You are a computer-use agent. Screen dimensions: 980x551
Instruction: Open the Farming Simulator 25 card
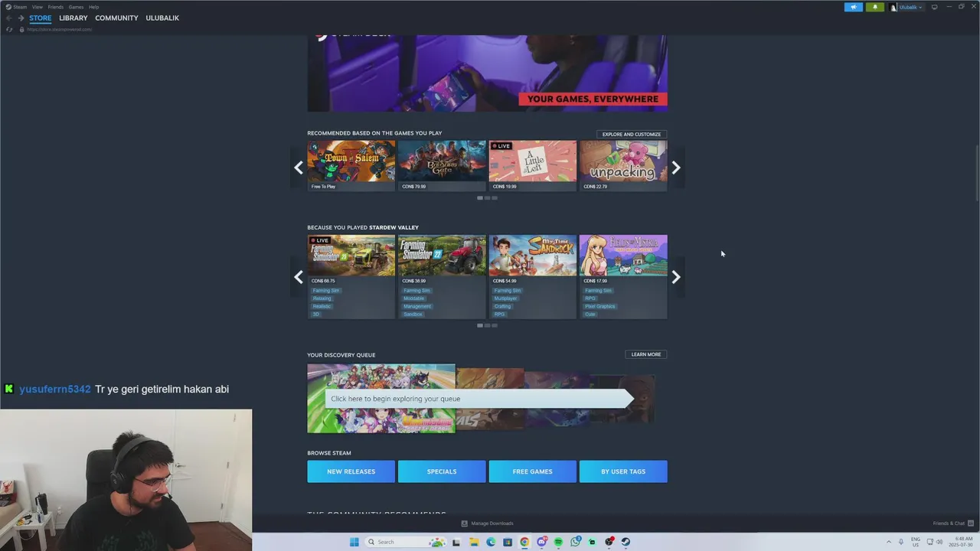[x=351, y=276]
